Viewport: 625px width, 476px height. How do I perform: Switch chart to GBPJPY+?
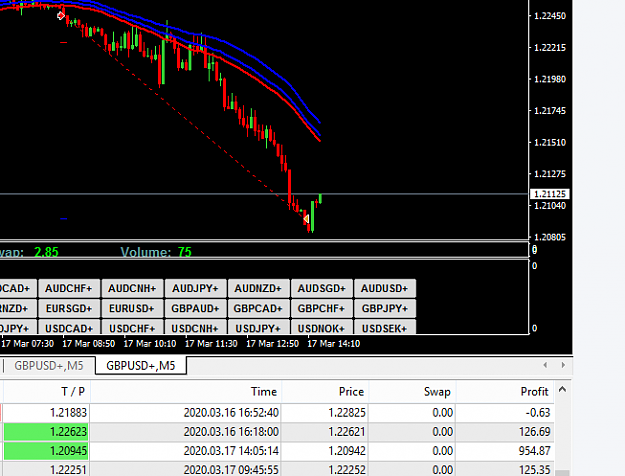tap(385, 309)
